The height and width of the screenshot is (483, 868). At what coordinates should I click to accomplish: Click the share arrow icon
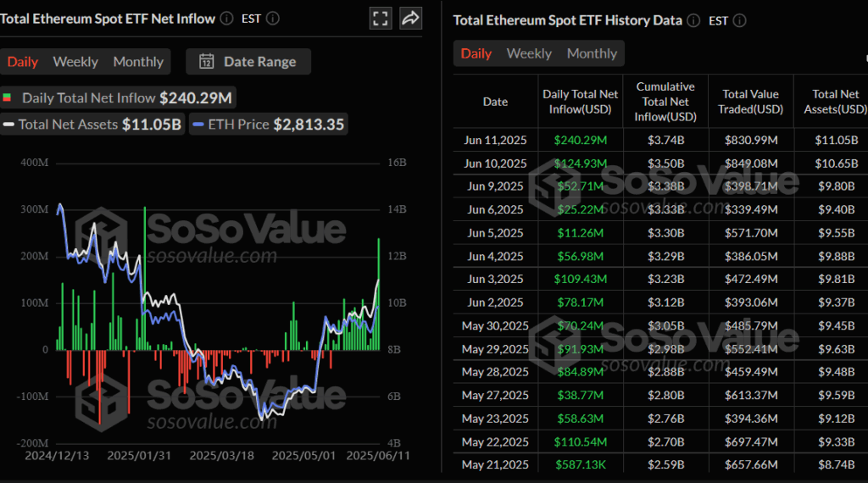[x=410, y=18]
